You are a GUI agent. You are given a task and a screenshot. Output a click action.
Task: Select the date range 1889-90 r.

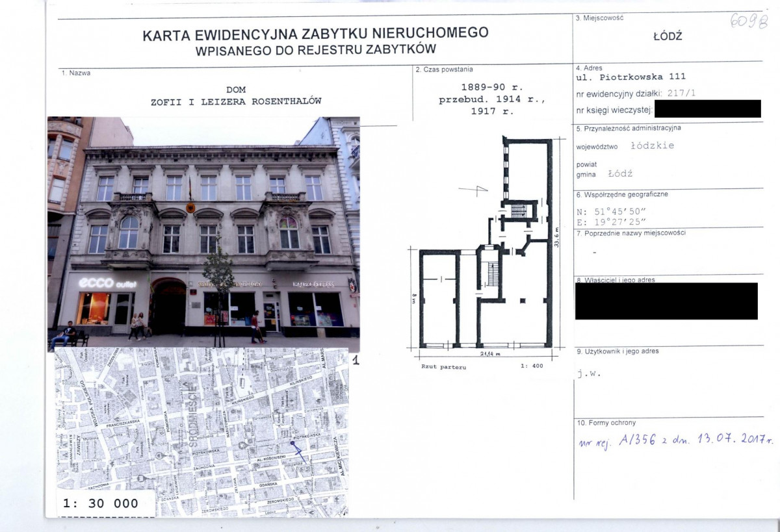click(x=493, y=86)
